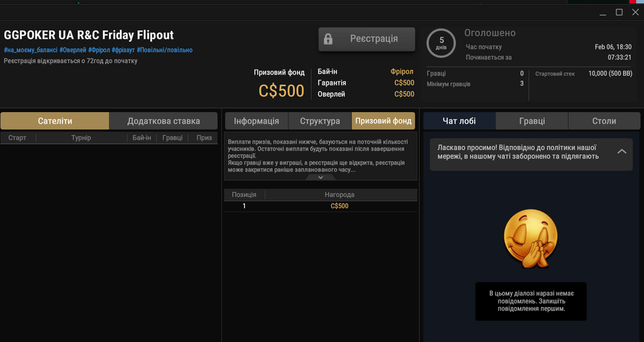Screen dimensions: 644x342
Task: Click the praying emoji in chat
Action: (531, 238)
